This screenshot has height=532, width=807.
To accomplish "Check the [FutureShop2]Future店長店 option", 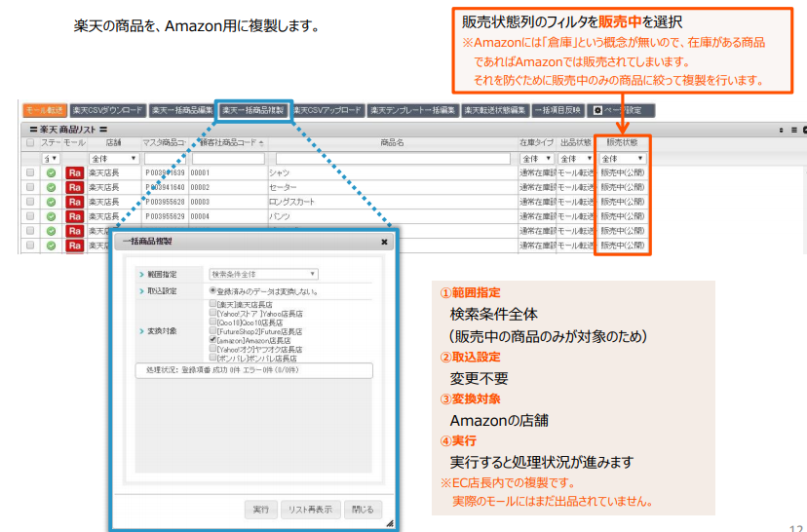I will tap(212, 330).
